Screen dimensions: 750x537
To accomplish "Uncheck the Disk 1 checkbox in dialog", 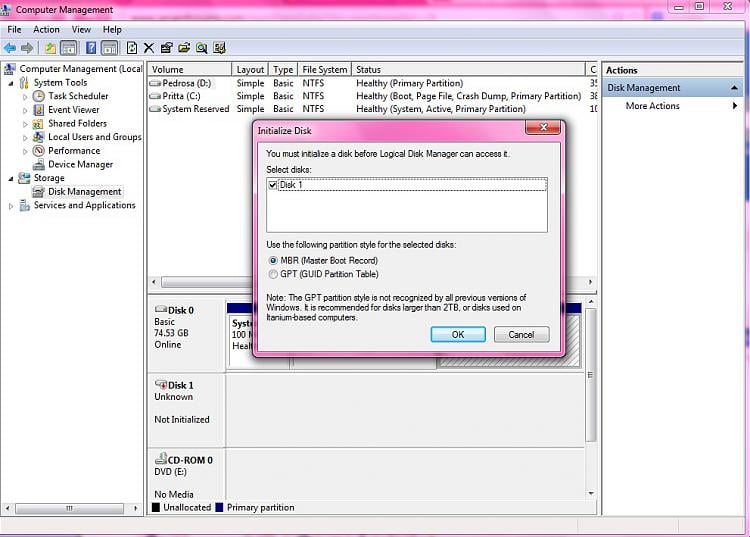I will [273, 185].
